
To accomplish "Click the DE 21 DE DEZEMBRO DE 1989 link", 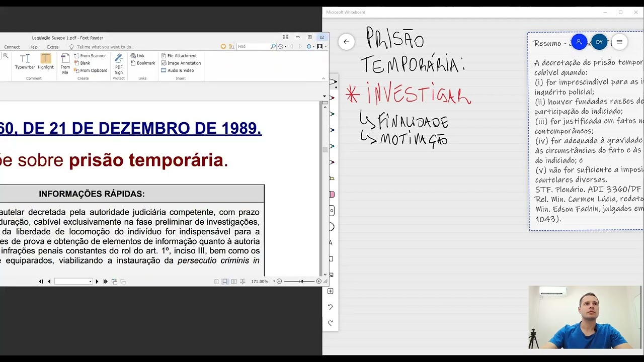I will point(142,128).
